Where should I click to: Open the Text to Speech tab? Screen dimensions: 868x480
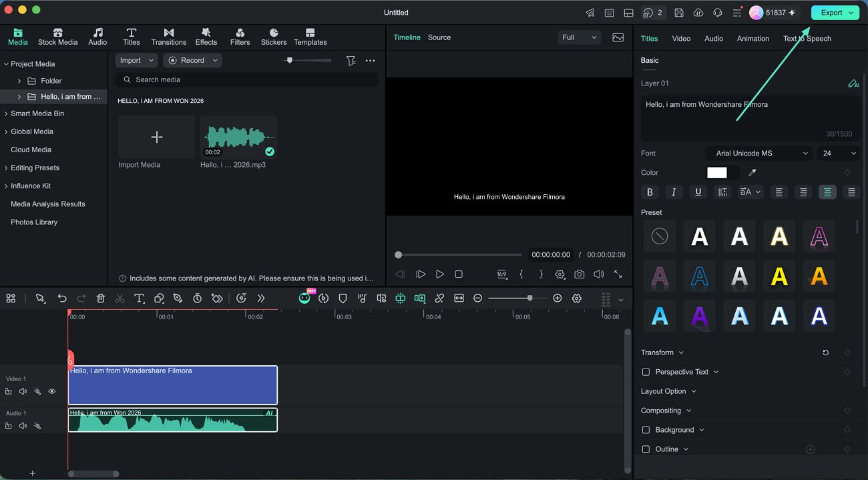(807, 39)
